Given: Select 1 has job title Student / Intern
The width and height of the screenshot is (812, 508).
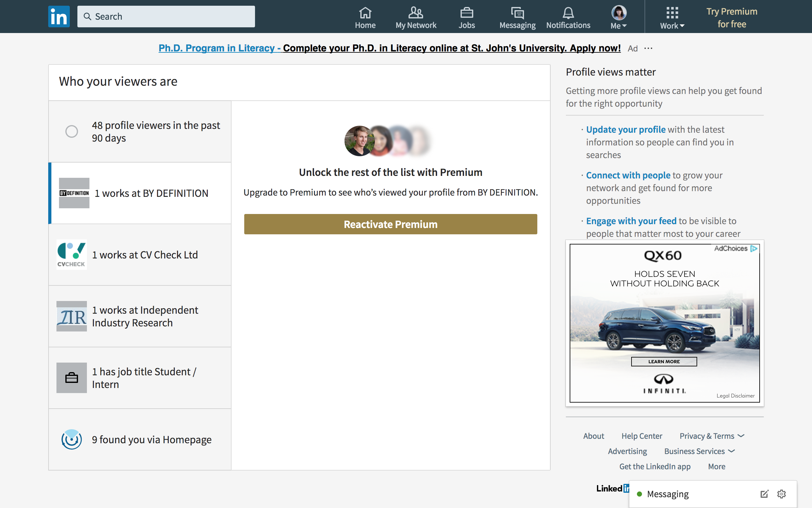Looking at the screenshot, I should (140, 378).
